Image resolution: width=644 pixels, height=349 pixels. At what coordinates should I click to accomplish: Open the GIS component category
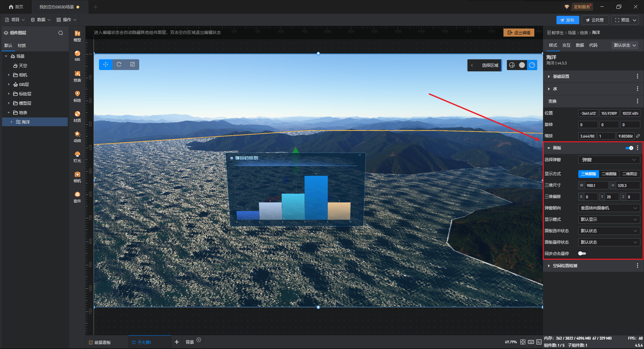[77, 56]
